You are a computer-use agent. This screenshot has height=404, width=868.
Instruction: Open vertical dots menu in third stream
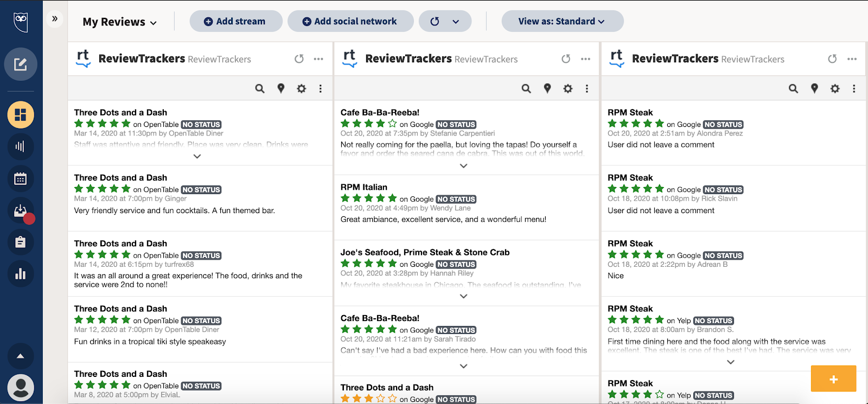854,88
